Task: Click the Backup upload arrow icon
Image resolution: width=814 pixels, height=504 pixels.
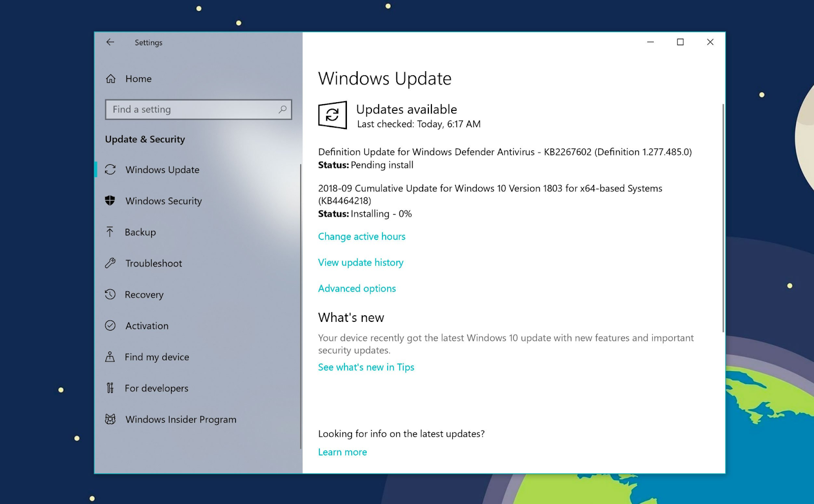Action: (110, 232)
